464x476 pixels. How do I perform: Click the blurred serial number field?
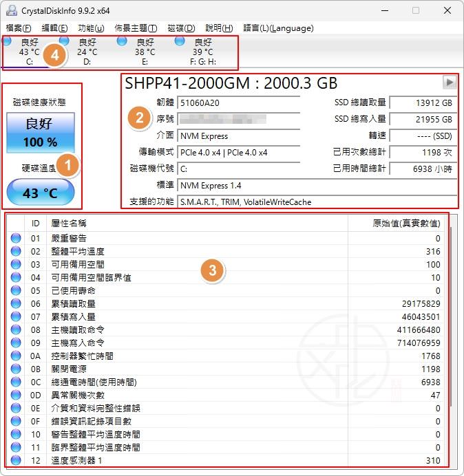coord(238,119)
